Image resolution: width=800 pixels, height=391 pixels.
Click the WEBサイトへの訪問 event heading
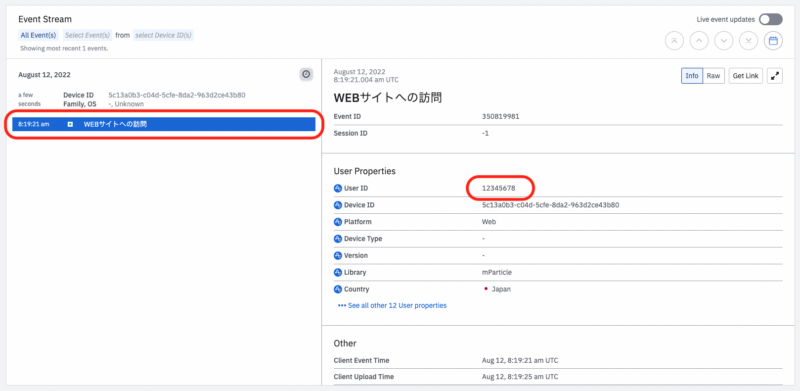click(387, 97)
